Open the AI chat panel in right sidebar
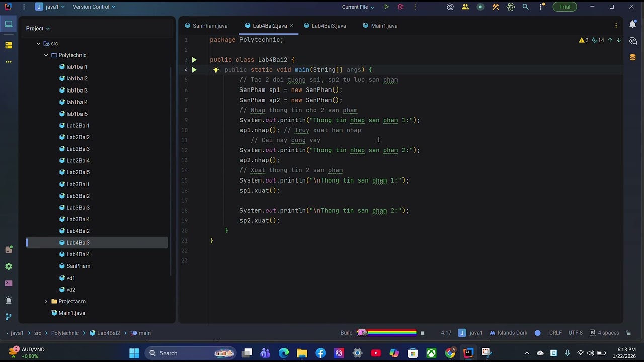644x362 pixels. pos(633,41)
